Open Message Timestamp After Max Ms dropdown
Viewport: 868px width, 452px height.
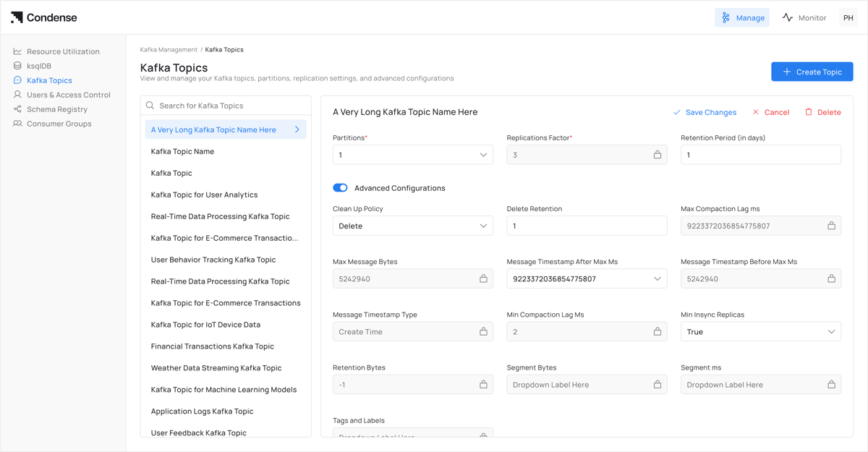(587, 278)
